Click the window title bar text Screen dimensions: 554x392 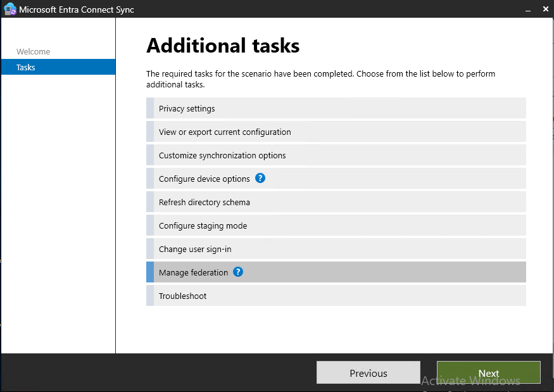pyautogui.click(x=77, y=10)
